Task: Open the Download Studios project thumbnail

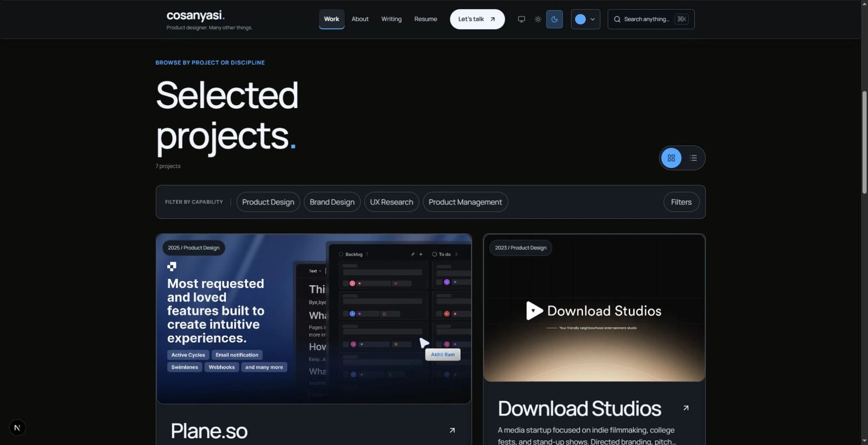Action: coord(594,308)
